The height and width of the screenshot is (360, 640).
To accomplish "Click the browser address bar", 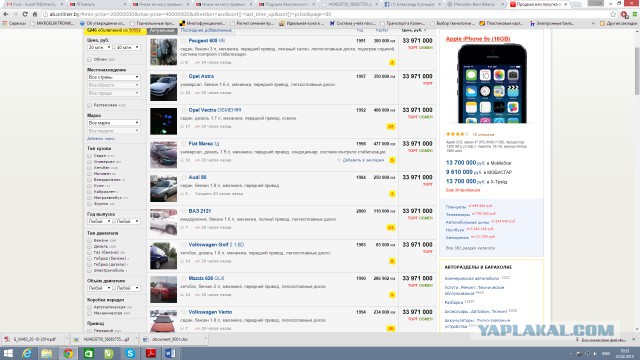I will pos(324,14).
